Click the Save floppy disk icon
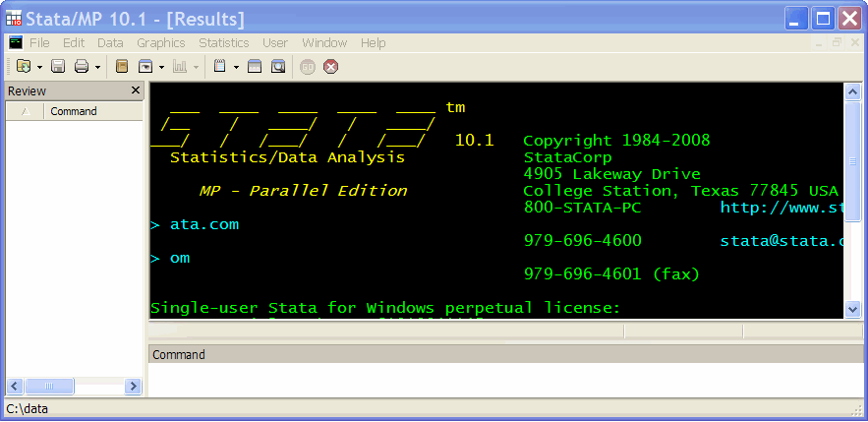868x422 pixels. pyautogui.click(x=58, y=67)
